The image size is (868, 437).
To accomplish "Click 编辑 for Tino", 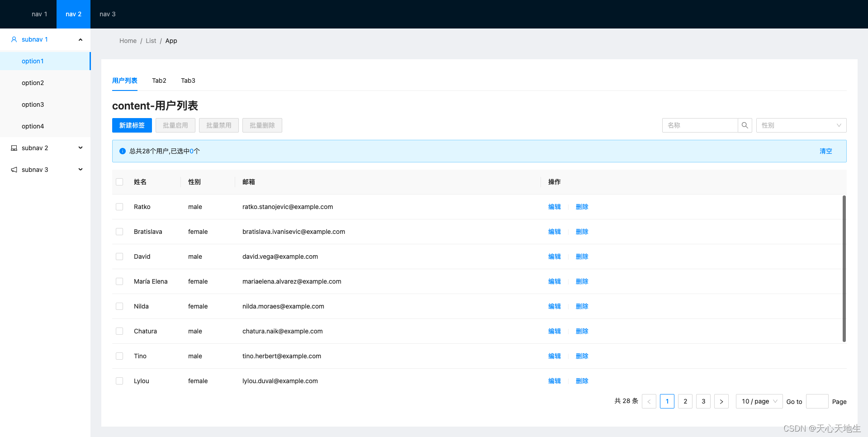I will coord(555,356).
